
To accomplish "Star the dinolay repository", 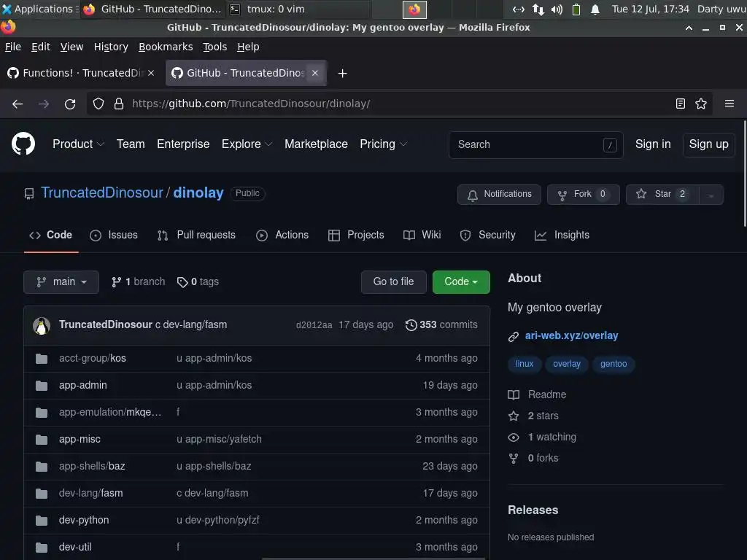I will point(662,195).
